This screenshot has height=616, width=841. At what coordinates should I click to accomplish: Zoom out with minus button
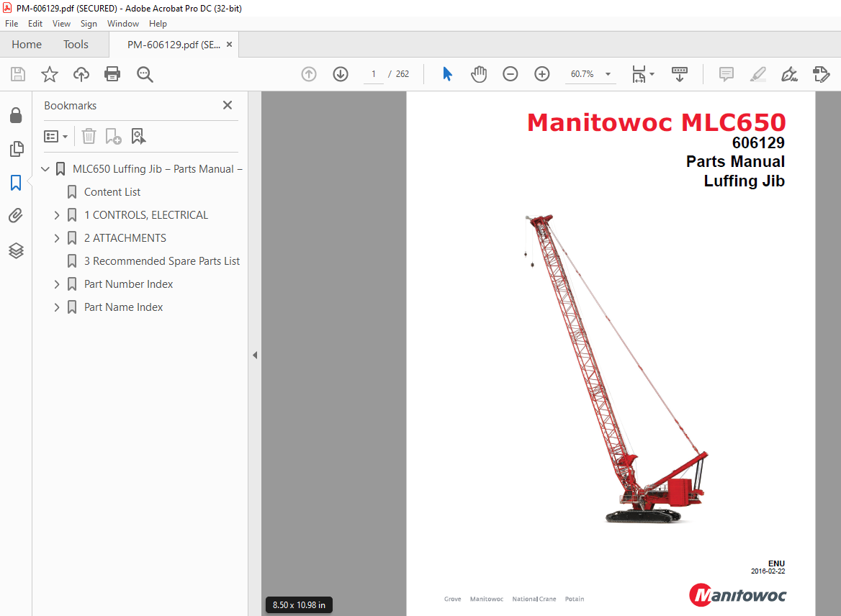(510, 74)
